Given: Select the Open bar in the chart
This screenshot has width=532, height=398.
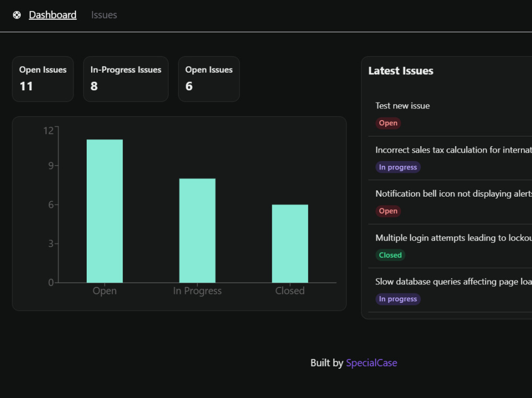Looking at the screenshot, I should [x=104, y=210].
